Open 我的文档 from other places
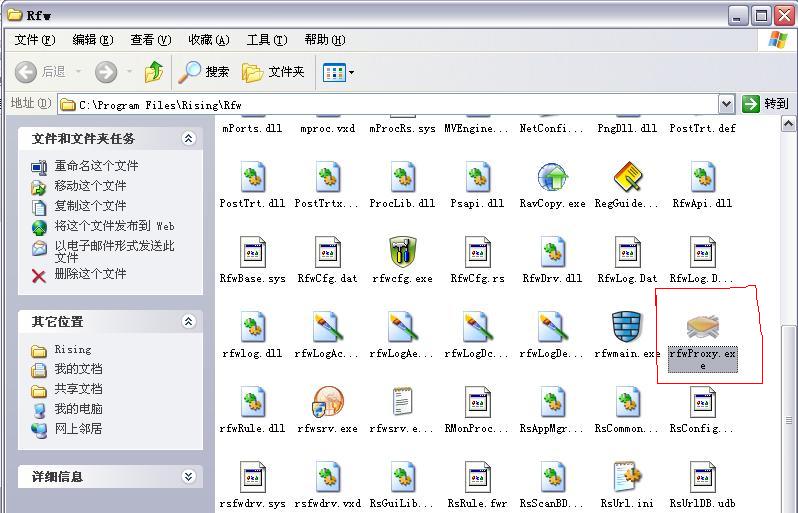 78,369
